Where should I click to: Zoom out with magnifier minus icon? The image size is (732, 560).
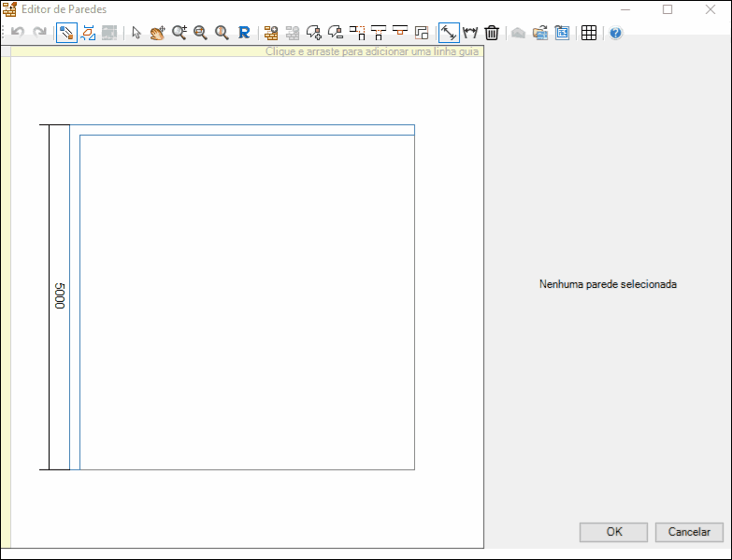(201, 33)
